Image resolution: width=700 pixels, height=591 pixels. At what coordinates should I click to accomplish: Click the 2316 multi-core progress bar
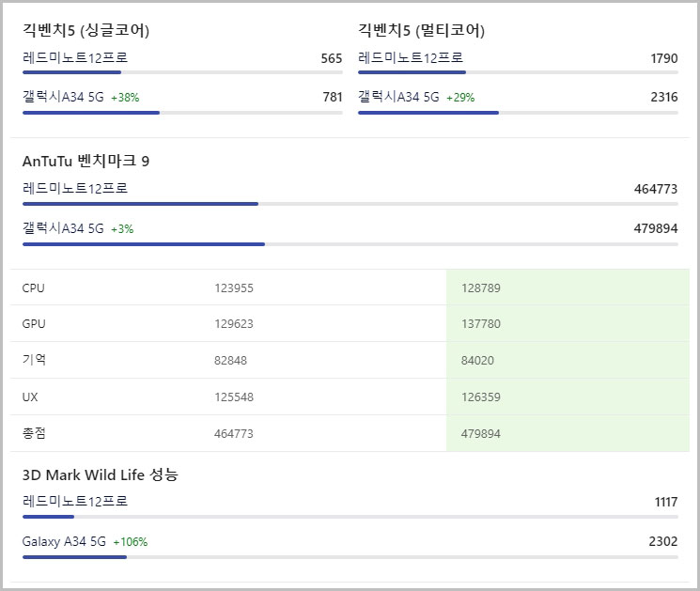click(518, 113)
